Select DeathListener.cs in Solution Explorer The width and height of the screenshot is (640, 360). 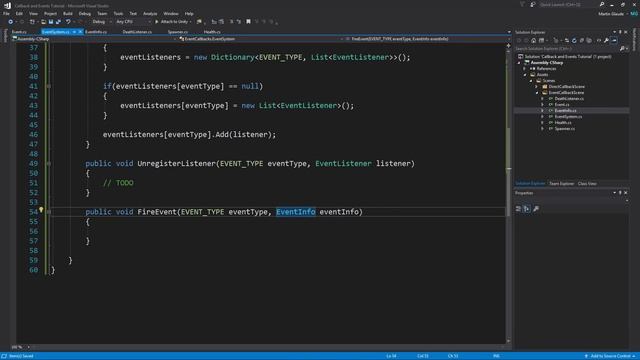(569, 99)
